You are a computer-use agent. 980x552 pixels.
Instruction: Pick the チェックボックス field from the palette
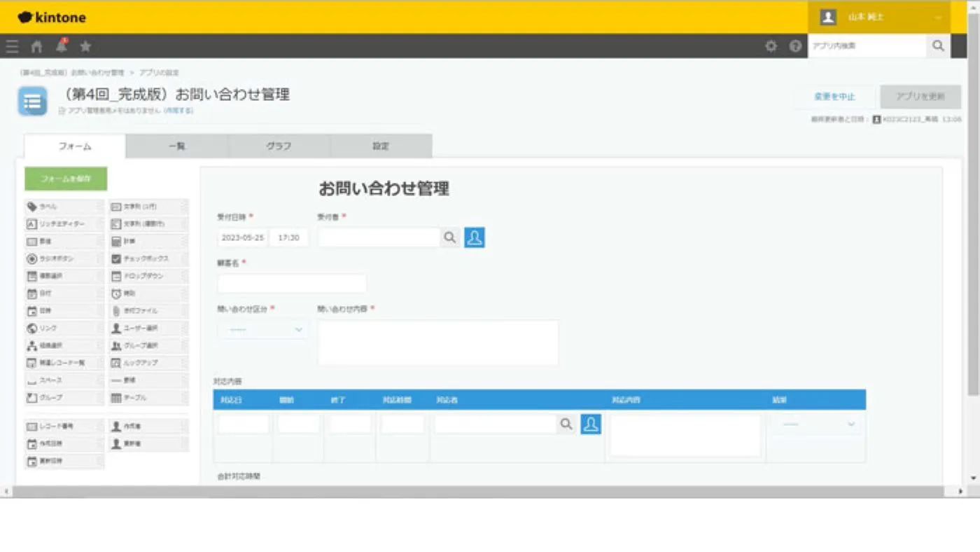pos(148,258)
